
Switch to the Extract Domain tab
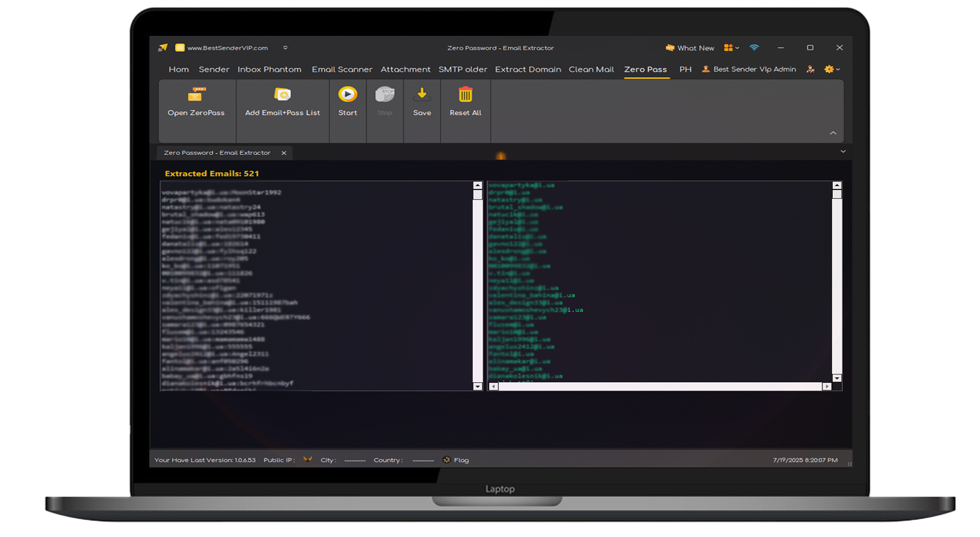point(528,70)
